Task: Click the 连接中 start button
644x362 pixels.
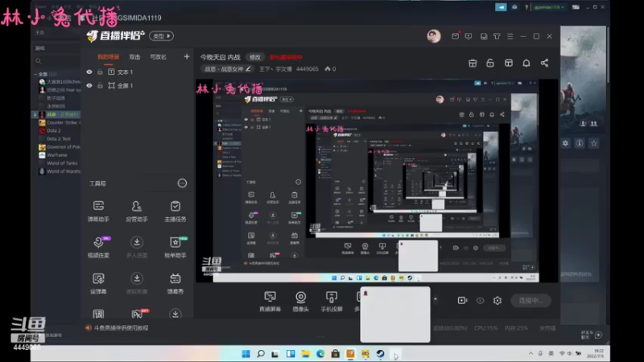Action: click(x=530, y=300)
